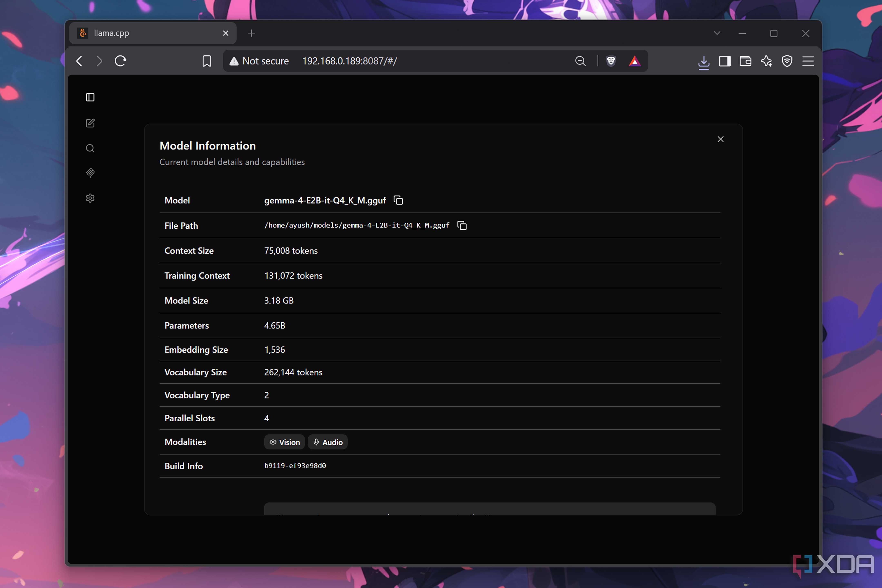Open Brave Wallet icon

tap(745, 61)
